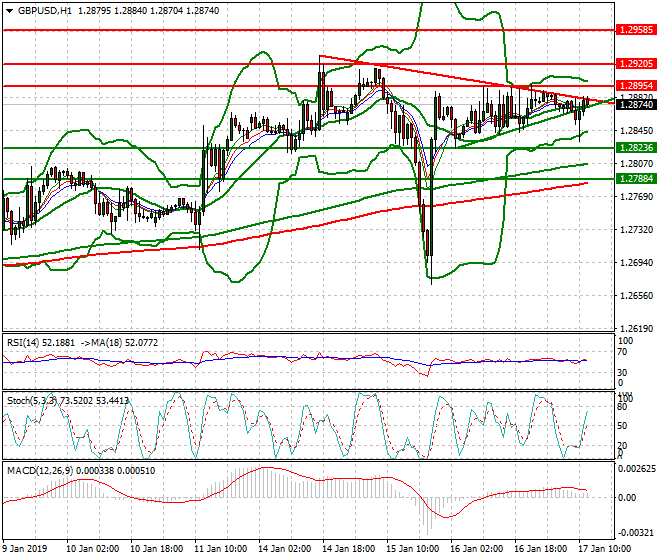Click the current price tag 1.28740
Viewport: 660px width, 560px height.
coord(635,104)
